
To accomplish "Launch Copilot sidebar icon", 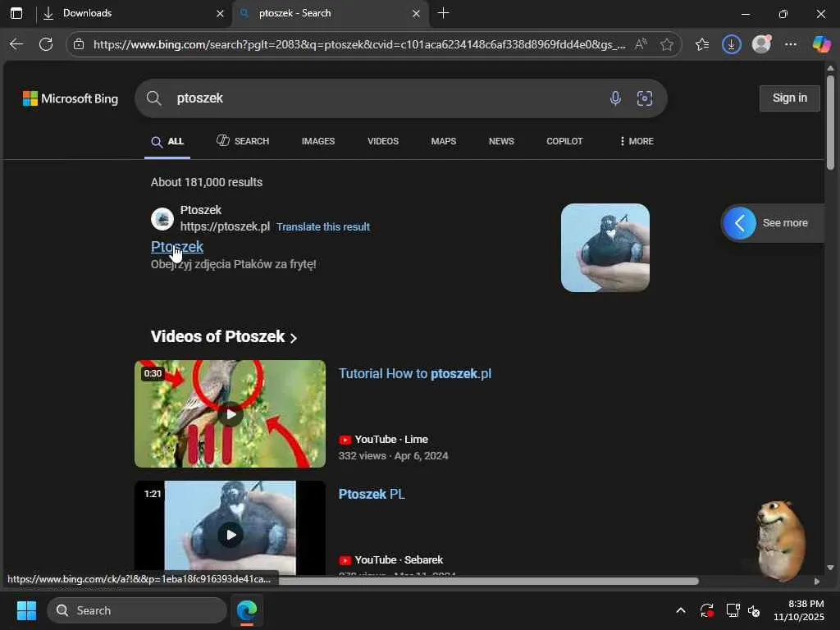I will [821, 44].
